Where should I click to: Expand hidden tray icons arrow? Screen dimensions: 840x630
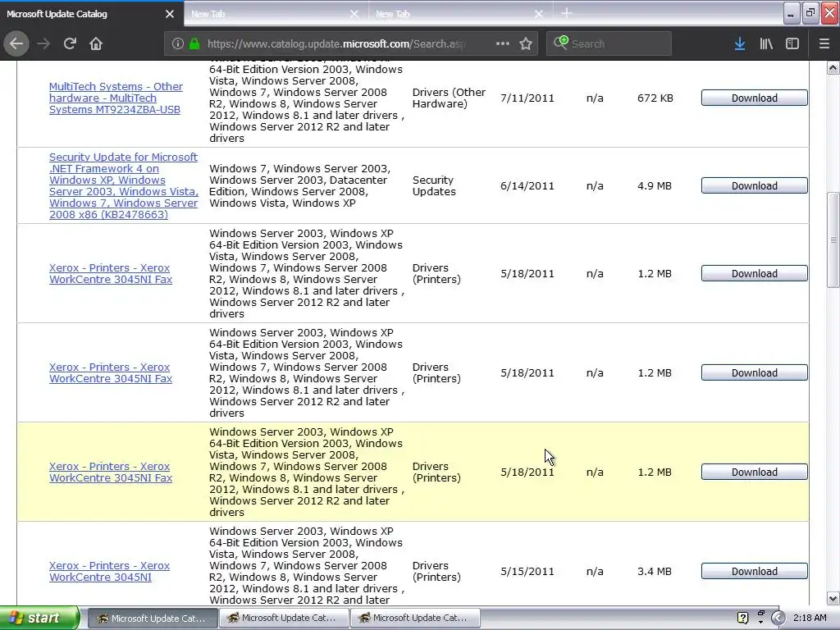click(x=778, y=619)
